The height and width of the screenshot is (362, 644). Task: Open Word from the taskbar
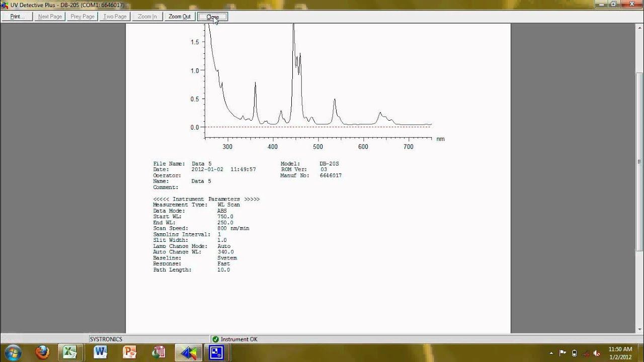(100, 352)
